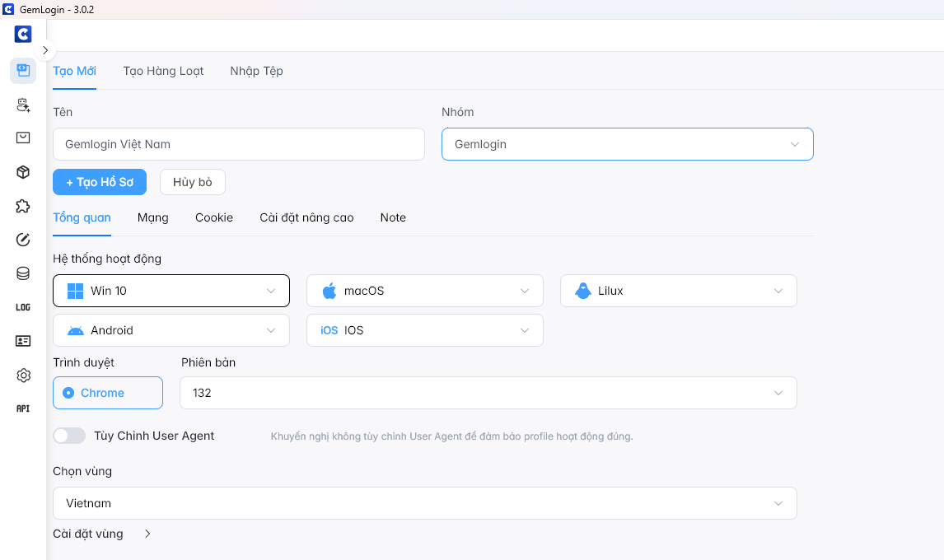Open the LOG sidebar icon
Image resolution: width=944 pixels, height=560 pixels.
click(23, 307)
